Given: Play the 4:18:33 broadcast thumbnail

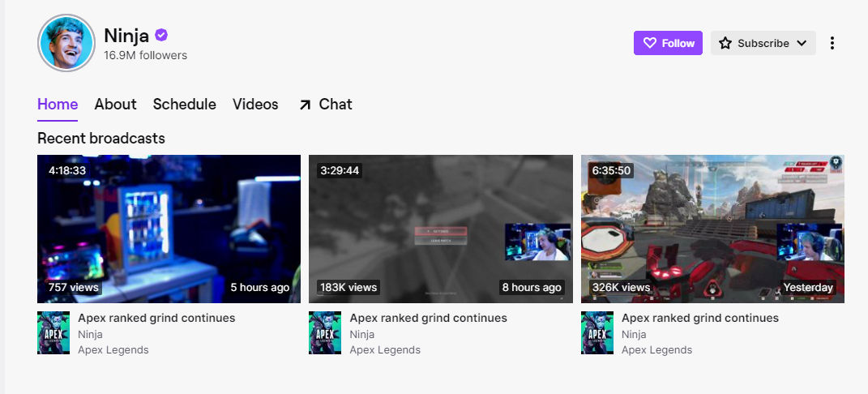Looking at the screenshot, I should [169, 229].
